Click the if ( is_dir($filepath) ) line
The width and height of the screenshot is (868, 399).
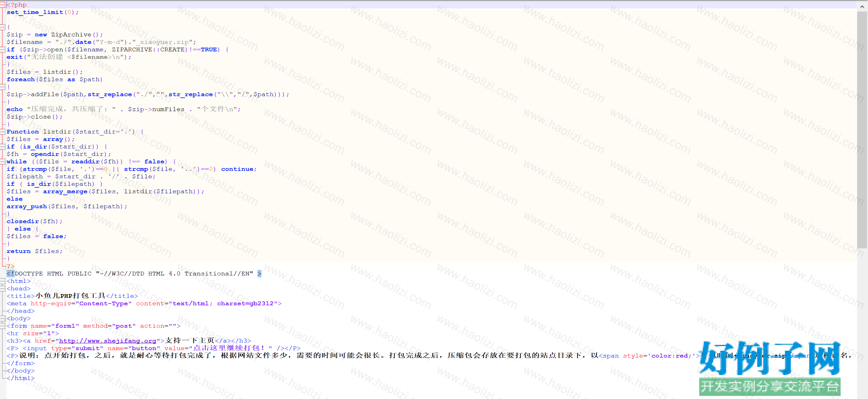[54, 184]
